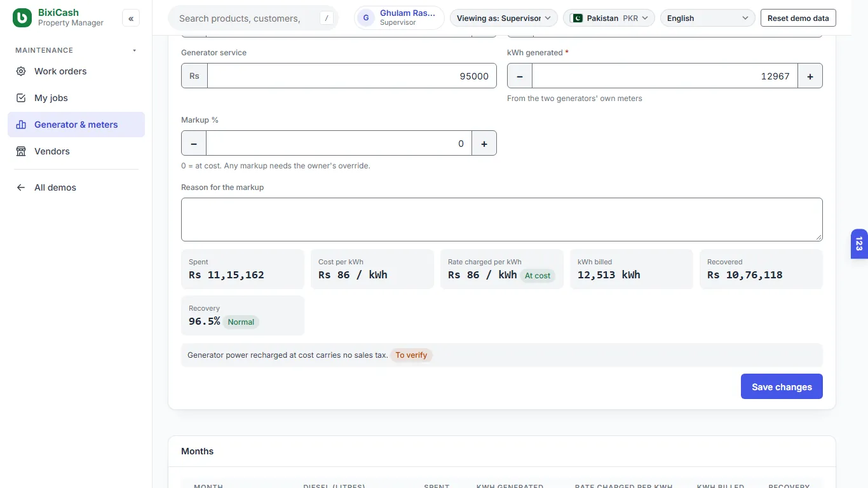Edit the kWh generated value 12967
This screenshot has height=488, width=868.
pyautogui.click(x=665, y=76)
